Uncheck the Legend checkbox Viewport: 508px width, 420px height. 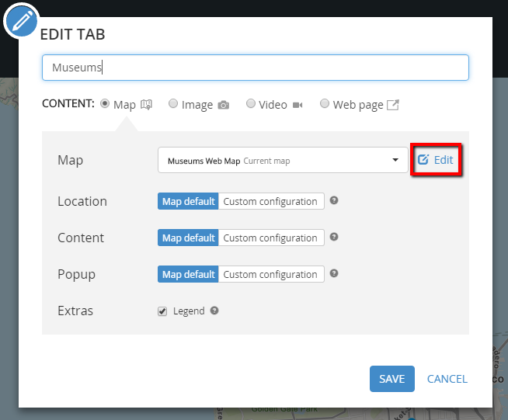[162, 311]
